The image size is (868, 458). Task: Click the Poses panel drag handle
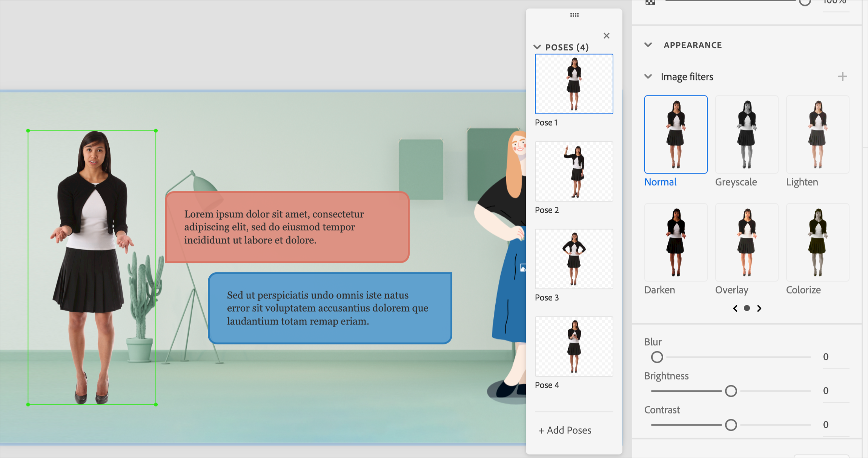point(574,15)
